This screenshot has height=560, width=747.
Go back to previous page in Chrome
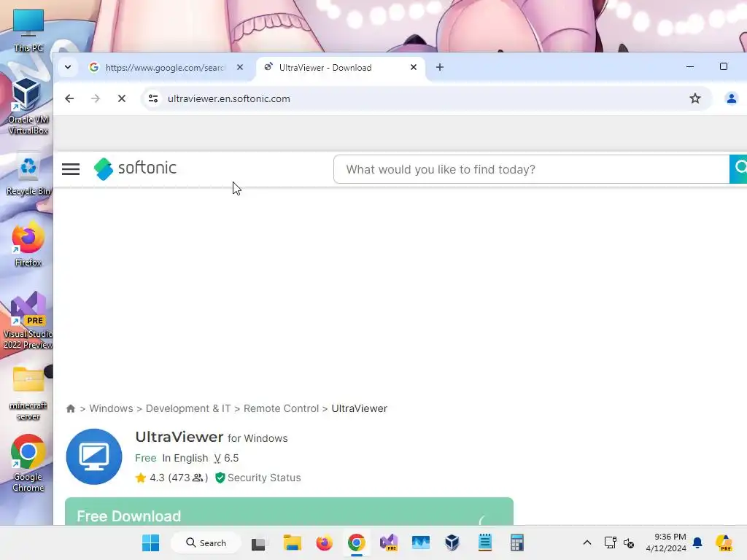(x=69, y=98)
